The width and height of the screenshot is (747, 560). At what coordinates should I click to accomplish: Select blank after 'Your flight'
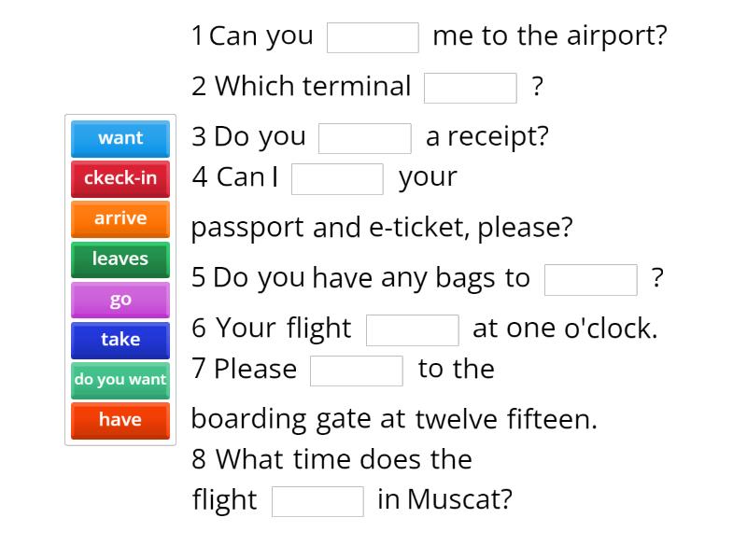click(x=413, y=330)
